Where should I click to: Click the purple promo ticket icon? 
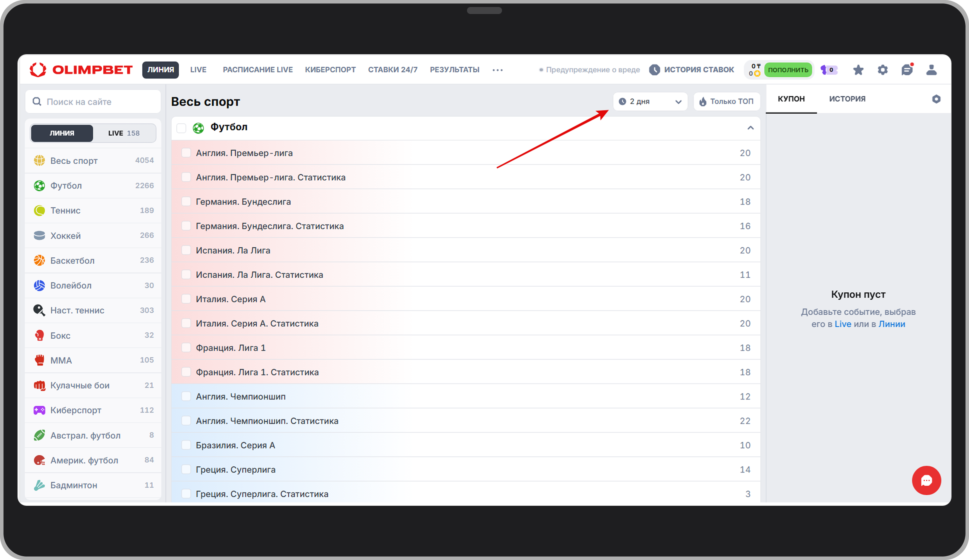coord(829,70)
